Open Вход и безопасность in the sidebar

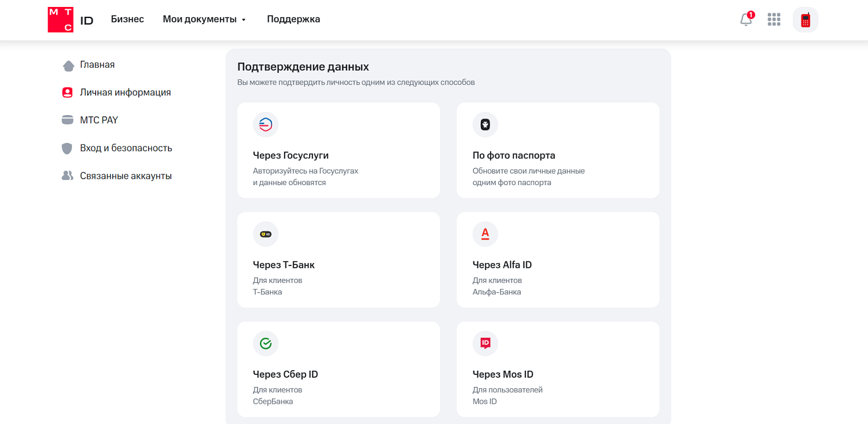click(x=126, y=148)
